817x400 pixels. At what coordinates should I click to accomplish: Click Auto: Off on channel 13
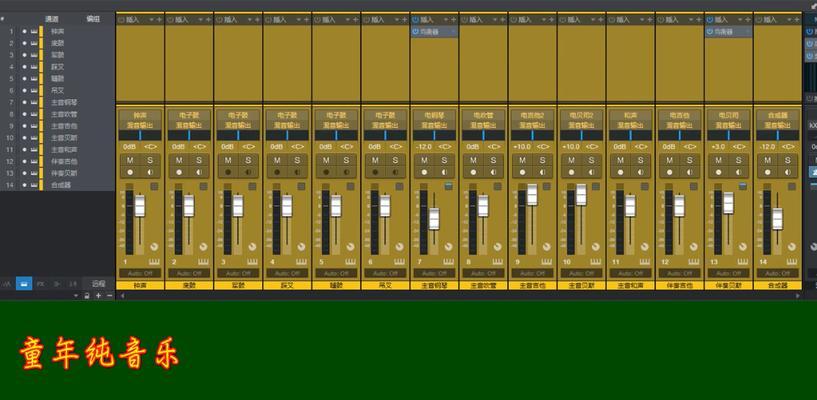tap(728, 273)
